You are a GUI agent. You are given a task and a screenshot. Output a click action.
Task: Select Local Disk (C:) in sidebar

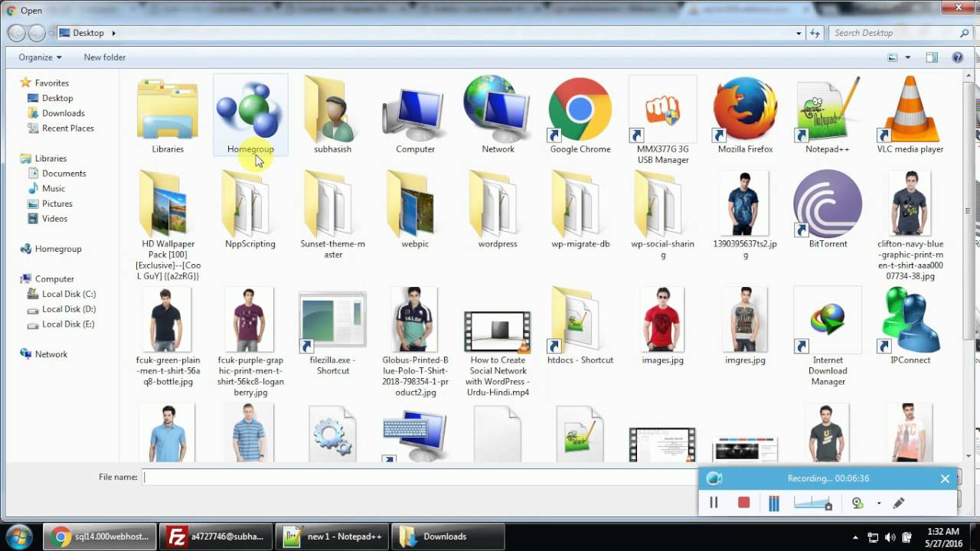pyautogui.click(x=68, y=294)
